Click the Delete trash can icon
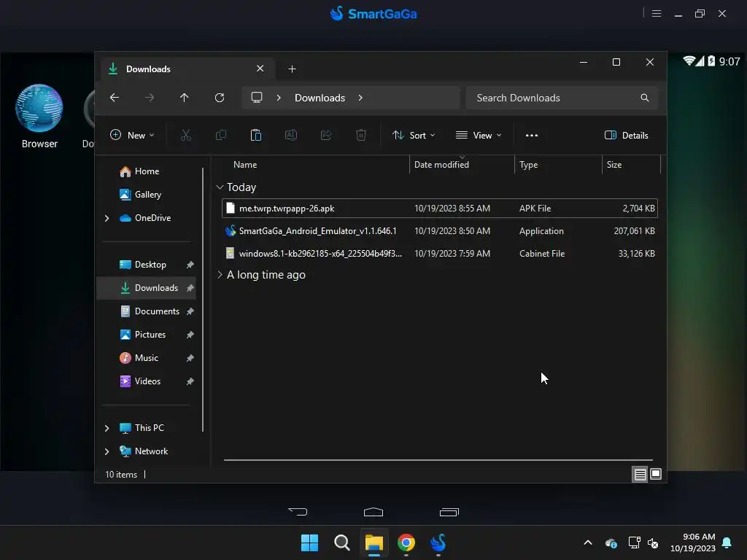Image resolution: width=747 pixels, height=560 pixels. coord(361,135)
